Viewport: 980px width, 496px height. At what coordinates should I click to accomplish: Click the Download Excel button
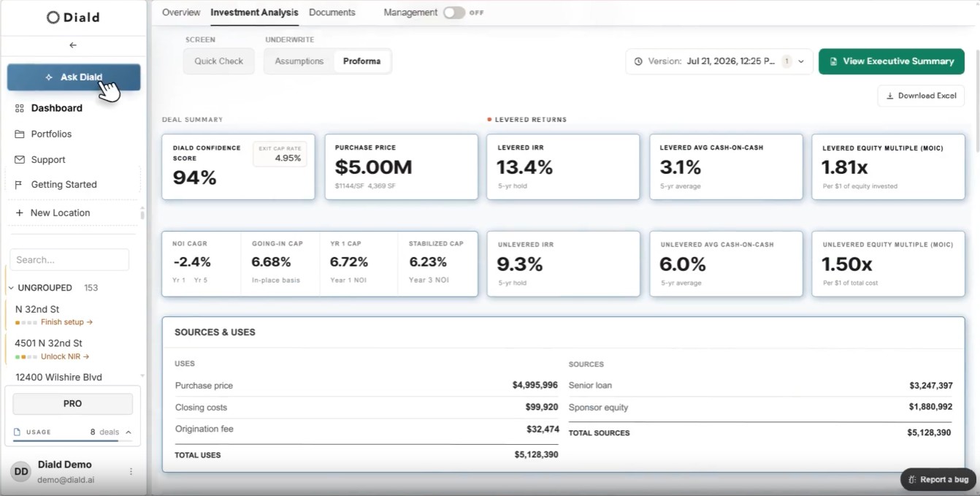pos(921,96)
